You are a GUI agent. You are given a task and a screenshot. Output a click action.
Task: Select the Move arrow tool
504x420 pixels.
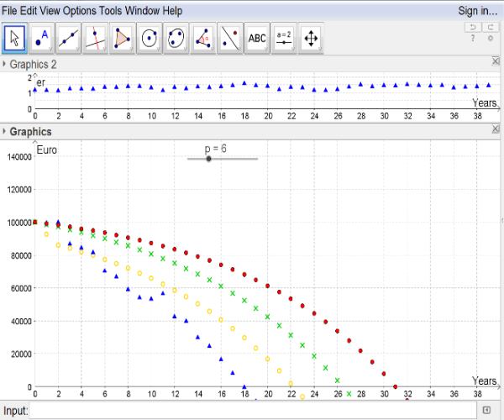(14, 39)
